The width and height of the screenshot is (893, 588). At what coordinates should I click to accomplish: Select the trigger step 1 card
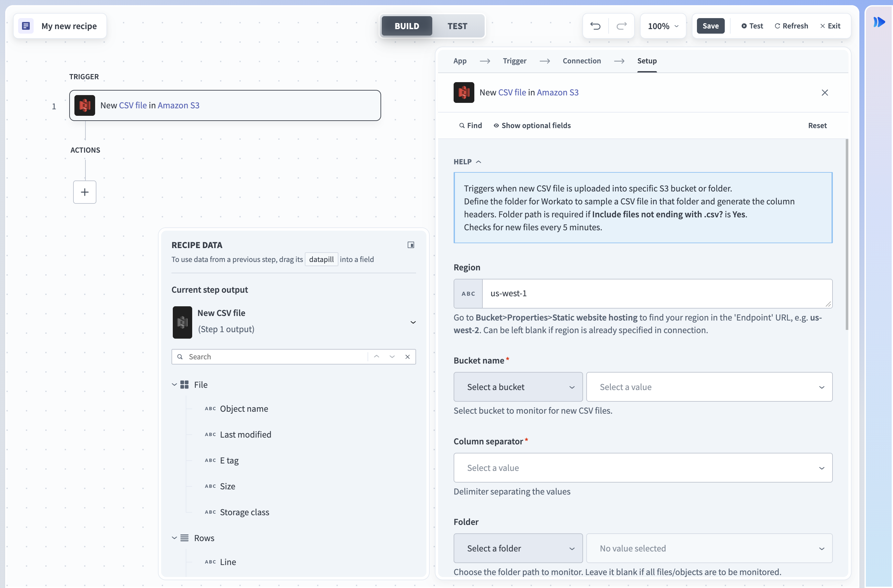point(225,105)
